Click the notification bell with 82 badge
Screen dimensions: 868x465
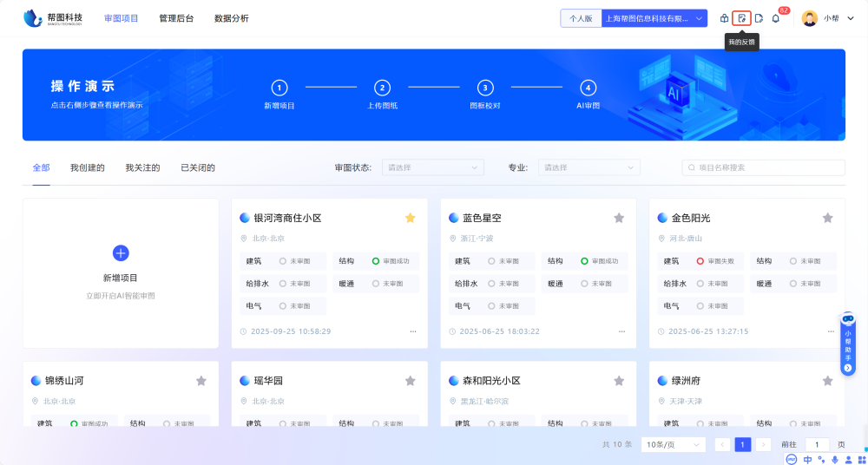pyautogui.click(x=775, y=18)
